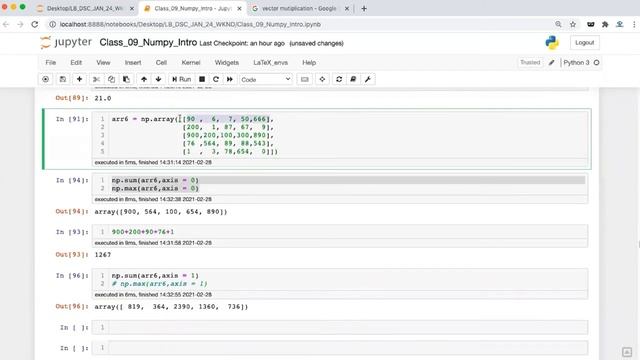Bookmark this page with star icon
Screen dimensions: 640x360
tap(573, 24)
